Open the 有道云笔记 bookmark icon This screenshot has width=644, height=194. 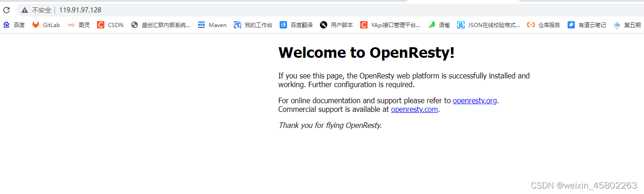[x=571, y=25]
